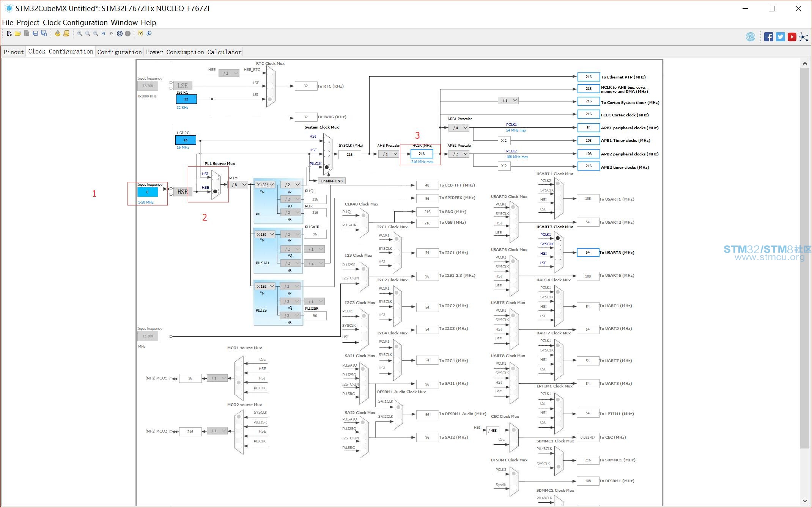
Task: Click the Save Project floppy icon
Action: 35,34
